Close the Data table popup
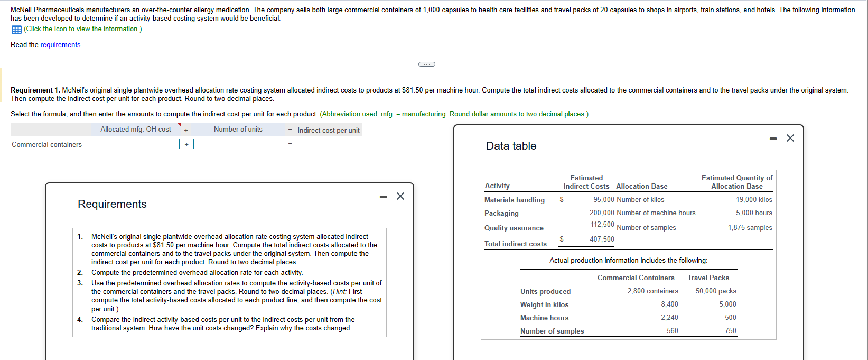 tap(790, 138)
